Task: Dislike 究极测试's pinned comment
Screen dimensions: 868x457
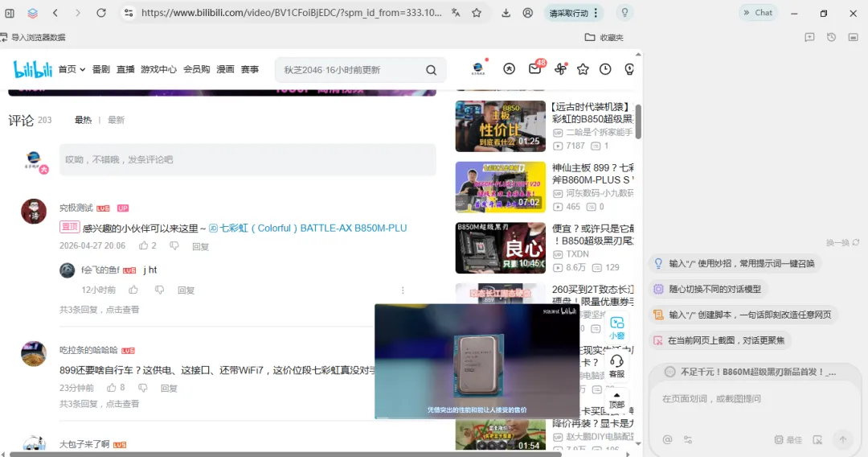Action: tap(174, 245)
